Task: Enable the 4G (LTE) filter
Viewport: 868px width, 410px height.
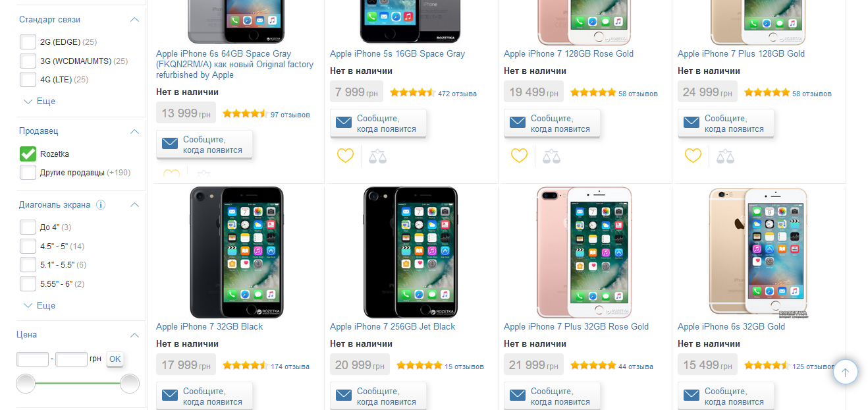Action: pos(28,80)
